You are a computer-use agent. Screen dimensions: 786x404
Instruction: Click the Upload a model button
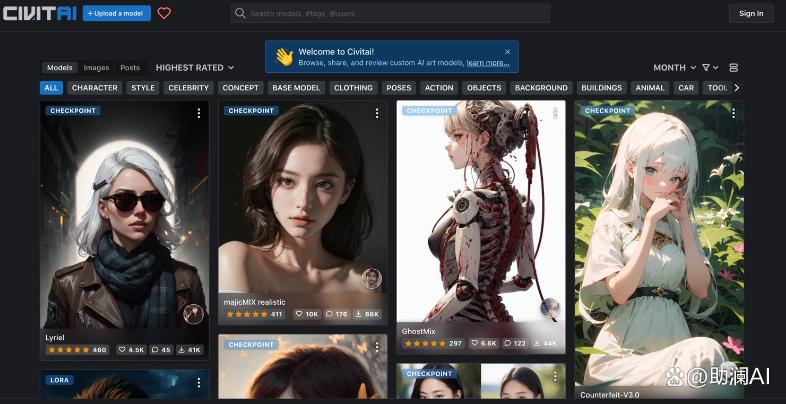point(117,14)
